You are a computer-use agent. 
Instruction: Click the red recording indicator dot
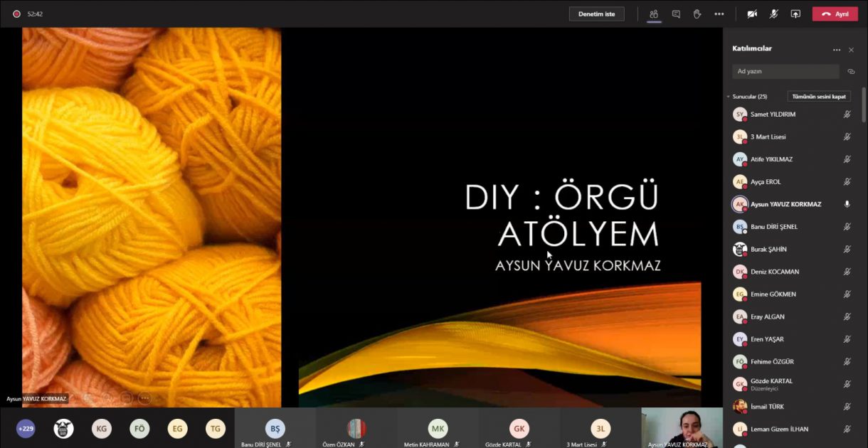16,14
